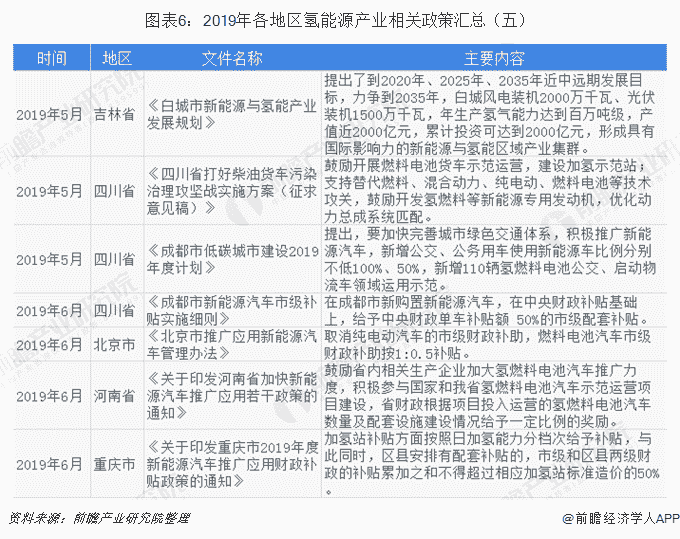This screenshot has width=680, height=539.
Task: Select file name '《北京市推广应用新能源汽车管理办法》'
Action: click(x=232, y=345)
